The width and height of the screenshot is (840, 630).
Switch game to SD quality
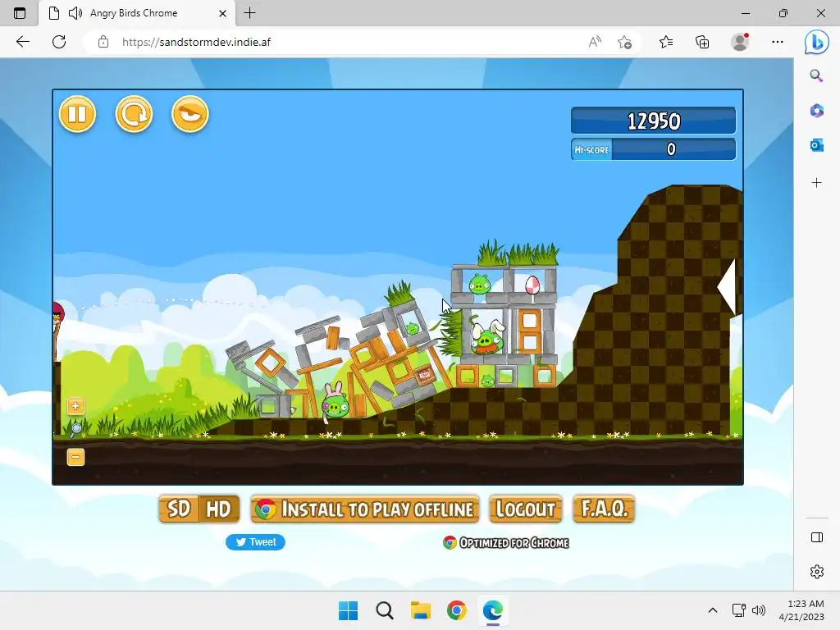point(178,509)
